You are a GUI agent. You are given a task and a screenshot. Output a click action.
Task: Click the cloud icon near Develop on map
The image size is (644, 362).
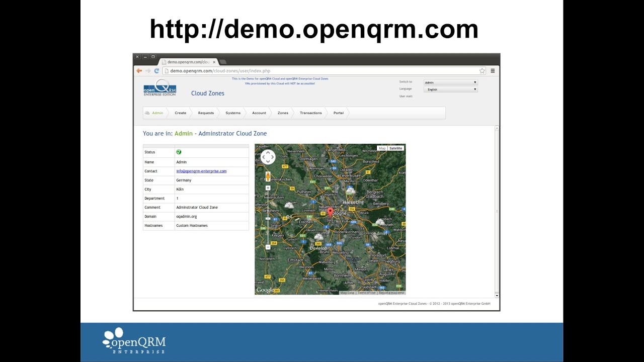[318, 236]
